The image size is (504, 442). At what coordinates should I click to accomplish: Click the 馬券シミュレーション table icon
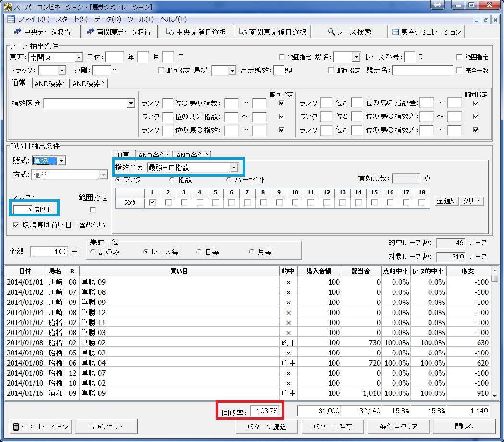coord(395,32)
